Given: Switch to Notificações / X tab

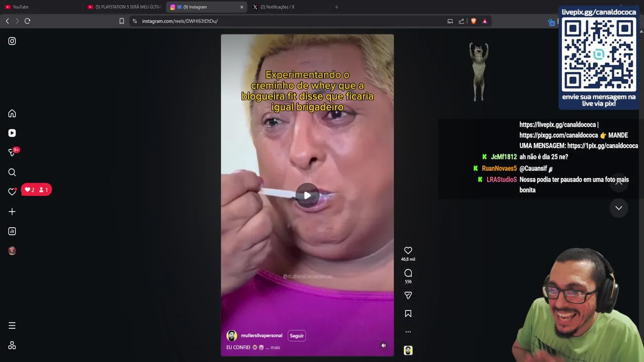Looking at the screenshot, I should [x=288, y=7].
